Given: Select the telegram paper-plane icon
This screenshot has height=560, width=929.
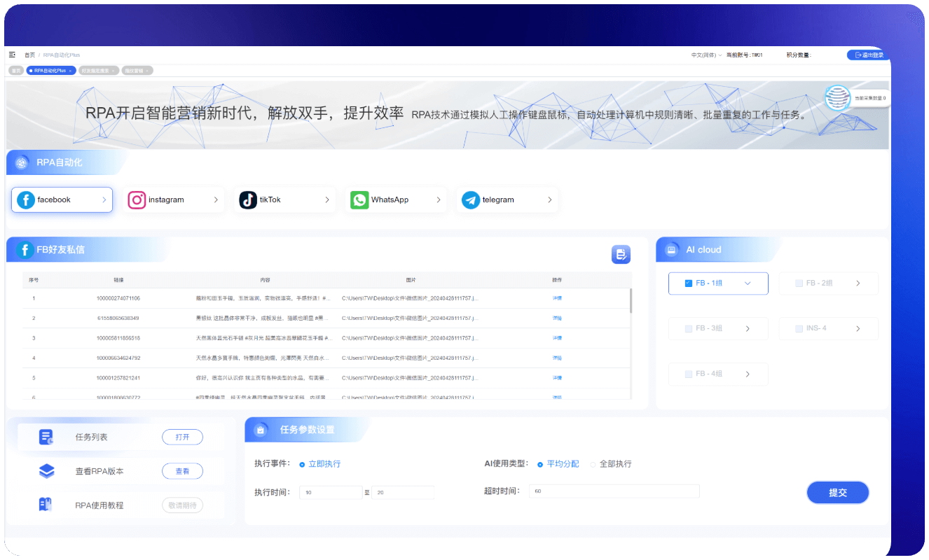Looking at the screenshot, I should tap(471, 200).
